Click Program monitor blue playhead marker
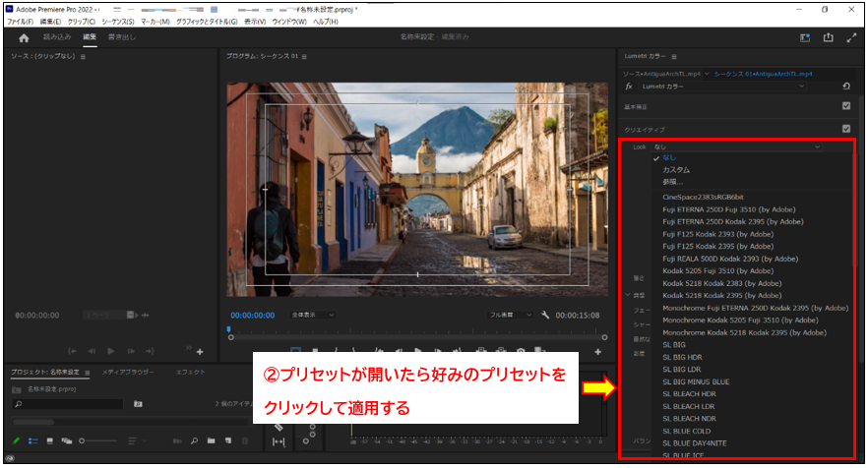 tap(228, 329)
